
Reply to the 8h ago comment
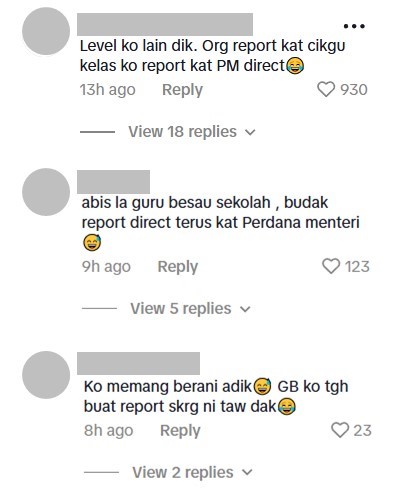180,430
